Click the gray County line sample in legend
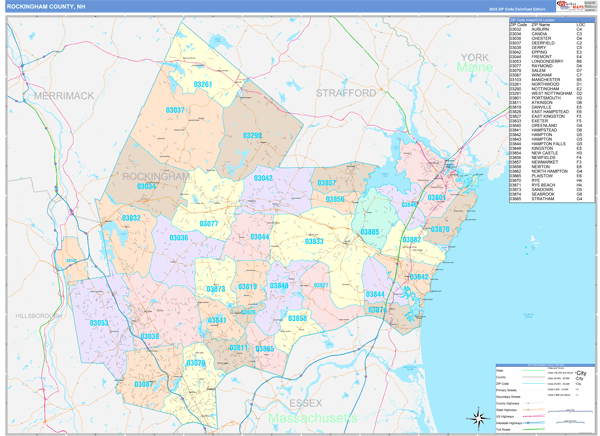The height and width of the screenshot is (436, 600). click(533, 377)
